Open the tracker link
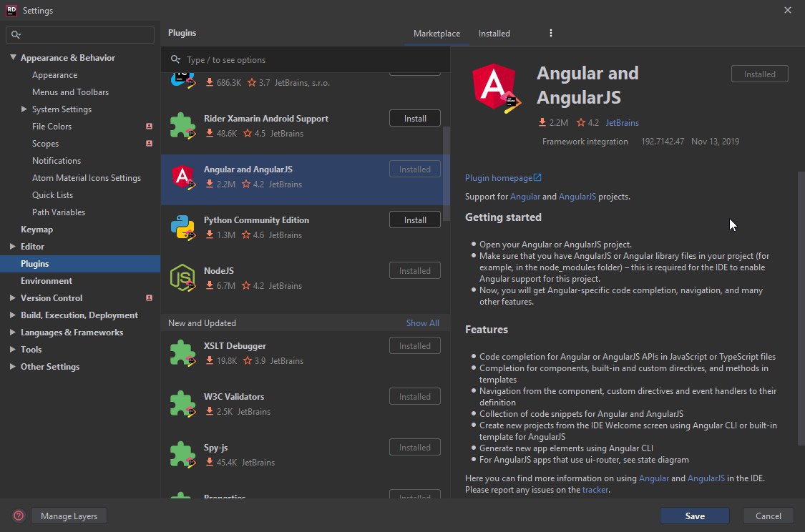The image size is (805, 532). [595, 490]
